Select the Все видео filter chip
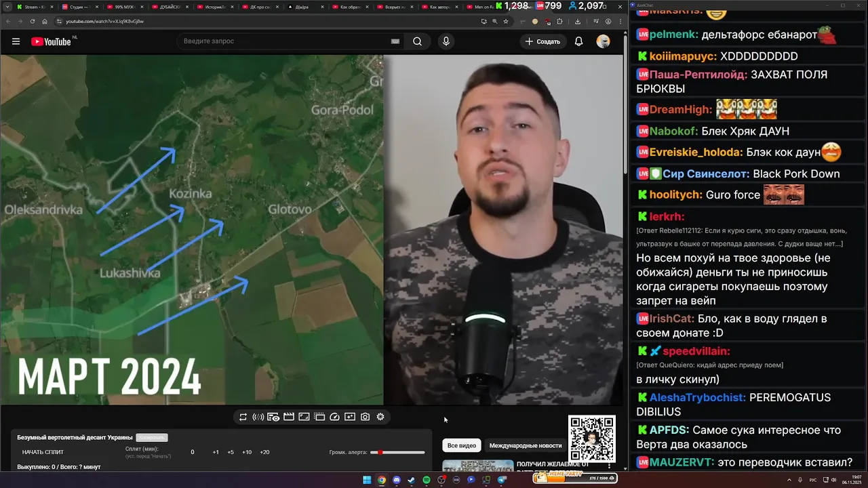 462,445
